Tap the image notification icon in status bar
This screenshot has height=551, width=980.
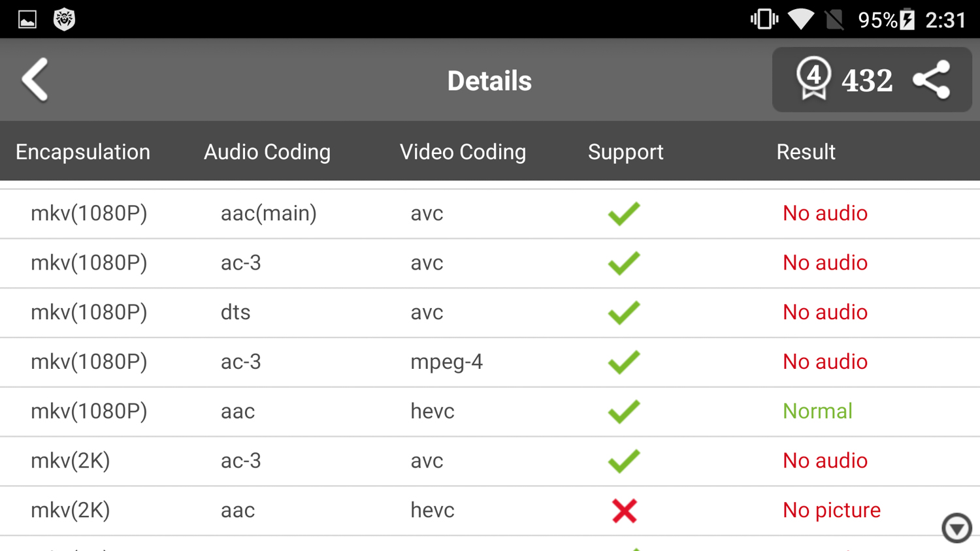pyautogui.click(x=27, y=20)
